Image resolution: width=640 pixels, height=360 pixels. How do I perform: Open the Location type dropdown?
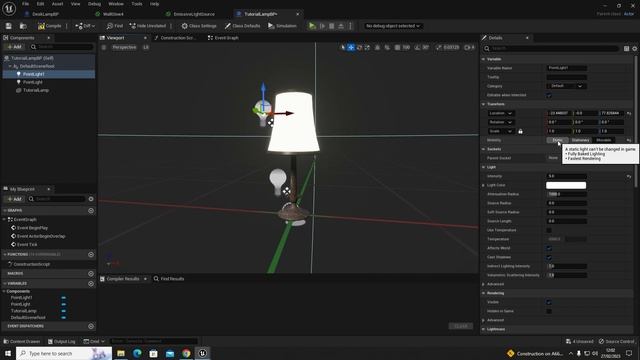pos(501,113)
